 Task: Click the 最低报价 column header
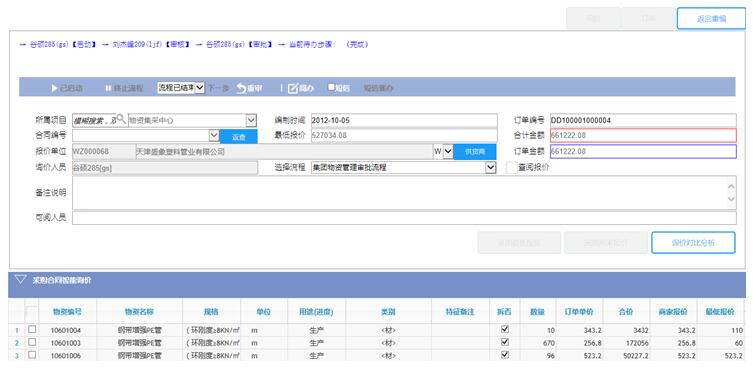(720, 312)
